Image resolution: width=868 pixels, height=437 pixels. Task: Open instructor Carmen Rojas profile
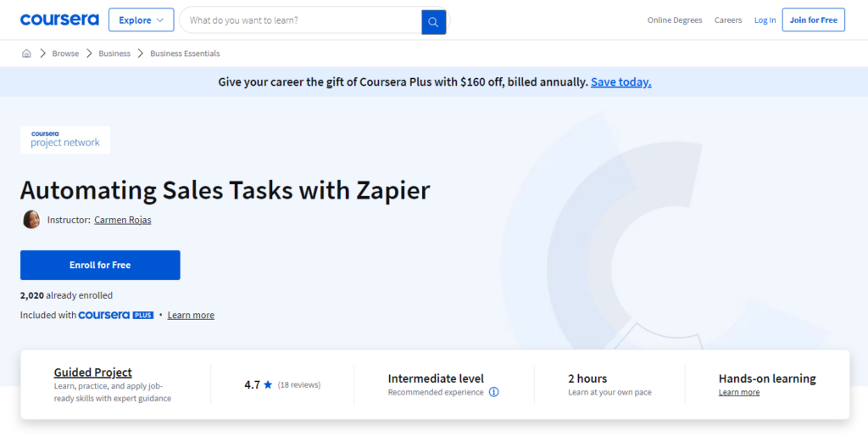coord(122,220)
